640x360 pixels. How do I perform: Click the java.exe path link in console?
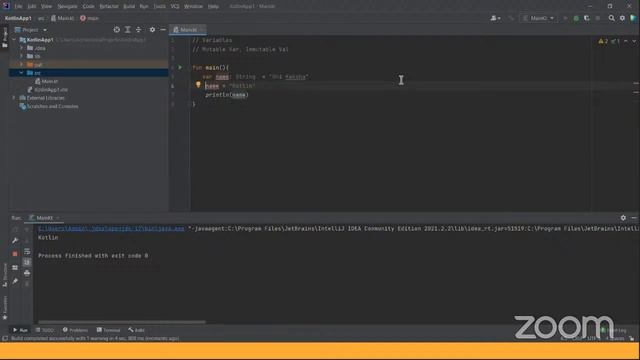tap(111, 229)
